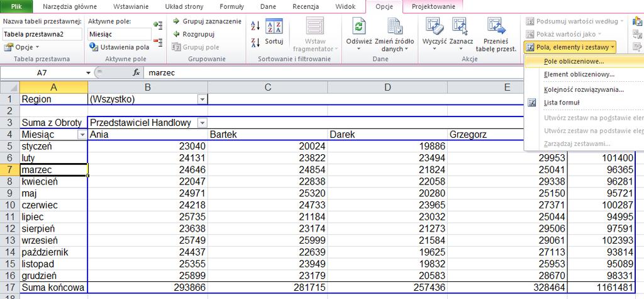Select column B header
The image size is (644, 299).
(147, 87)
